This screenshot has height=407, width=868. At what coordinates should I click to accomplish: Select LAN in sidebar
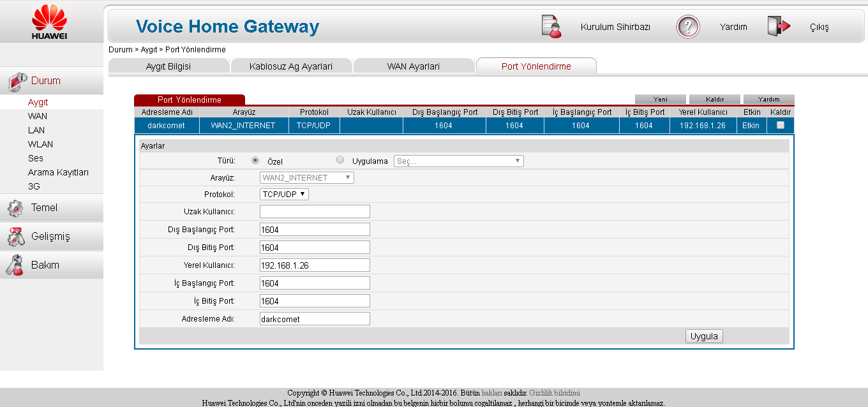[36, 130]
